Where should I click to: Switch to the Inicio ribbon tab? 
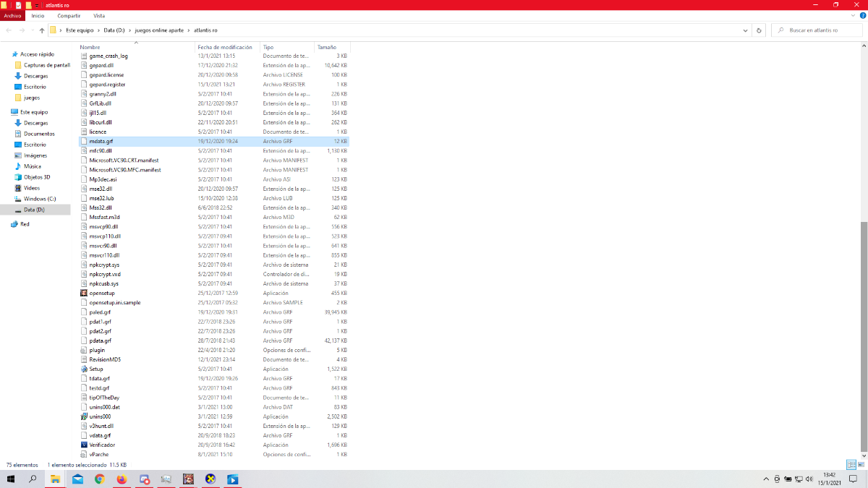coord(38,15)
